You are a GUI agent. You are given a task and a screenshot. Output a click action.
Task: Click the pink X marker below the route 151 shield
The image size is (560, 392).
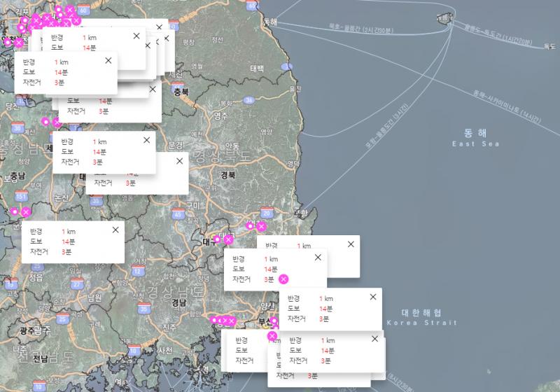[x=26, y=212]
